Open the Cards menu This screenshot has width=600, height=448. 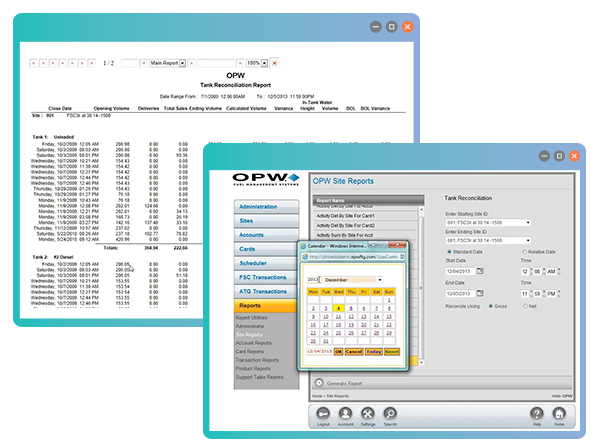pos(266,249)
